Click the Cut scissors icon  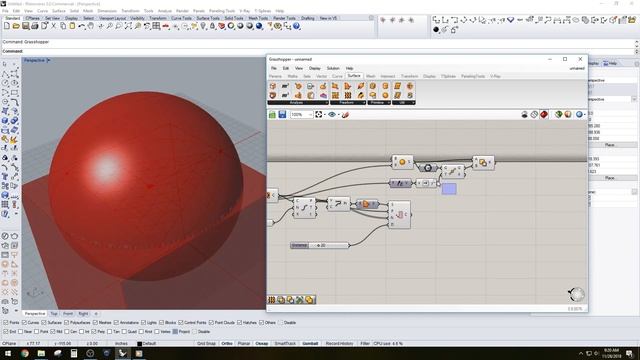[x=53, y=26]
